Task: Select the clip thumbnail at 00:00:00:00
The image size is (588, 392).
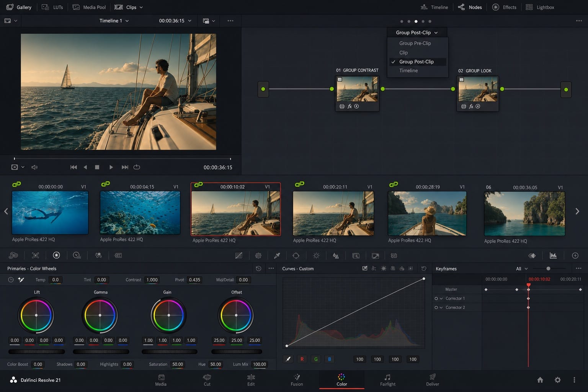Action: point(50,212)
